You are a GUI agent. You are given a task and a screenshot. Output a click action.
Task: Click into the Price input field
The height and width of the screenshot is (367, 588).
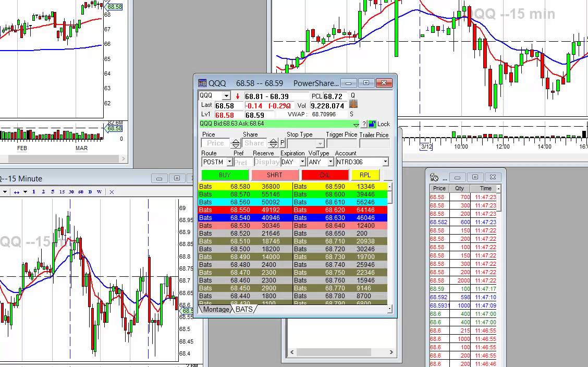(216, 143)
